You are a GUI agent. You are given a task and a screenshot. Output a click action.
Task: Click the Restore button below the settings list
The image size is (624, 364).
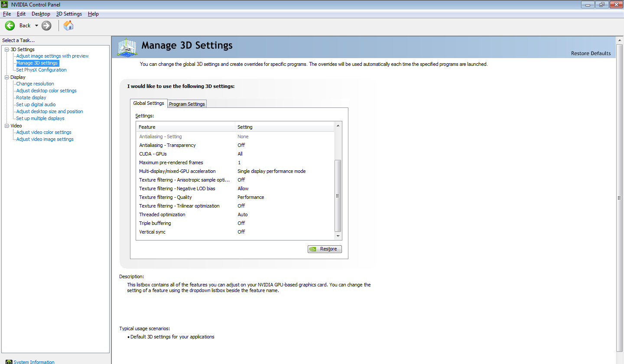pyautogui.click(x=325, y=249)
